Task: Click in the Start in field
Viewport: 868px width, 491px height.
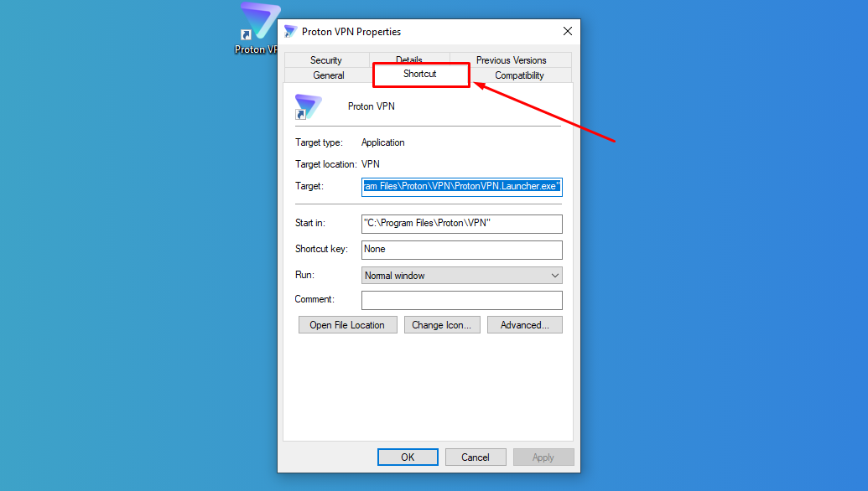Action: tap(462, 224)
